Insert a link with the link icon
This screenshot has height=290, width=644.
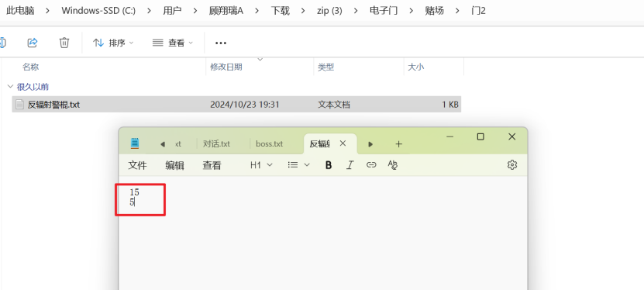[x=371, y=165]
